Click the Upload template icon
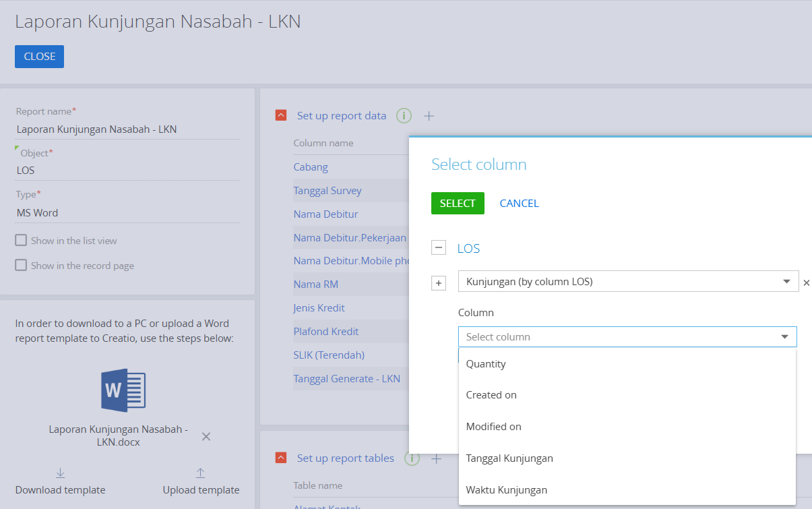This screenshot has height=509, width=812. [200, 473]
